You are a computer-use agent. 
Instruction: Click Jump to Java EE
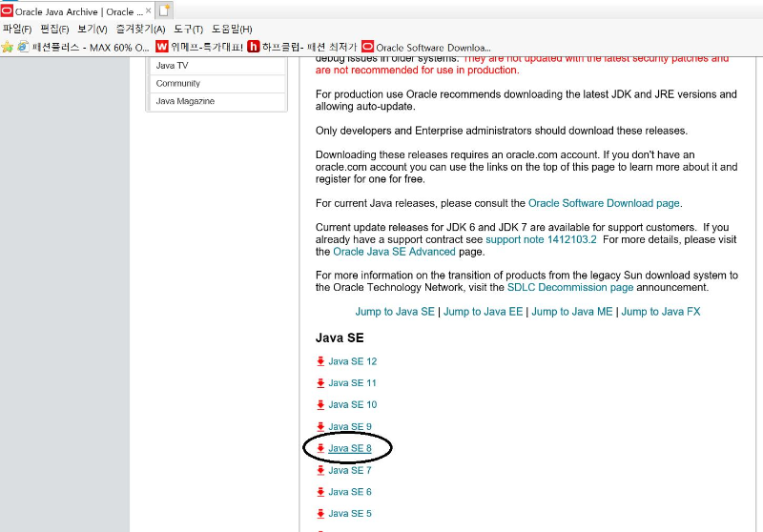click(x=483, y=312)
